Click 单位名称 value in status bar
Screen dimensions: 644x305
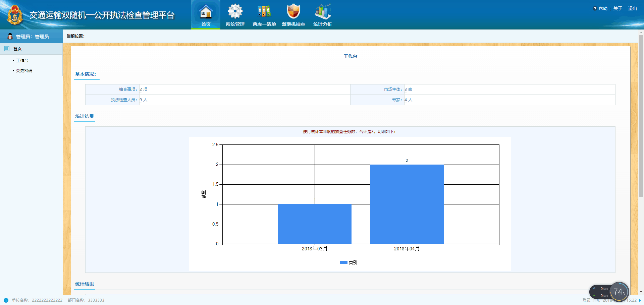47,300
